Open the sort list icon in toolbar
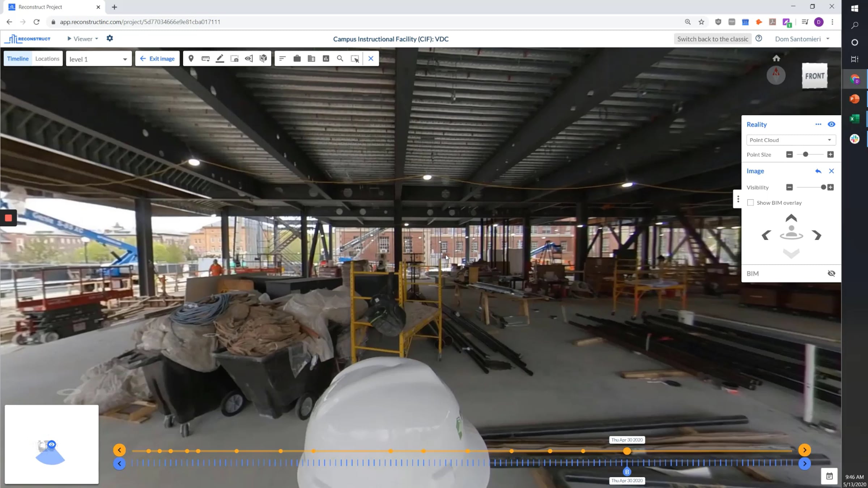Viewport: 868px width, 488px height. (282, 59)
